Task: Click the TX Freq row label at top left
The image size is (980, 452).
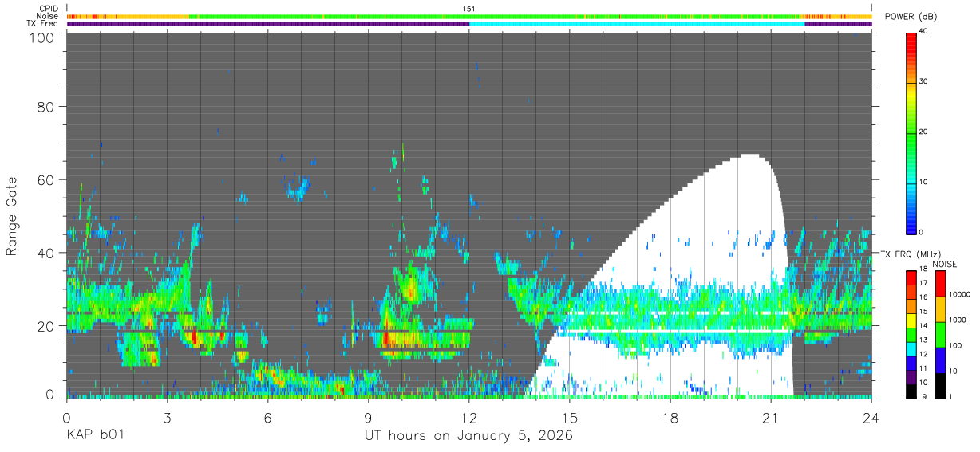Action: tap(43, 23)
